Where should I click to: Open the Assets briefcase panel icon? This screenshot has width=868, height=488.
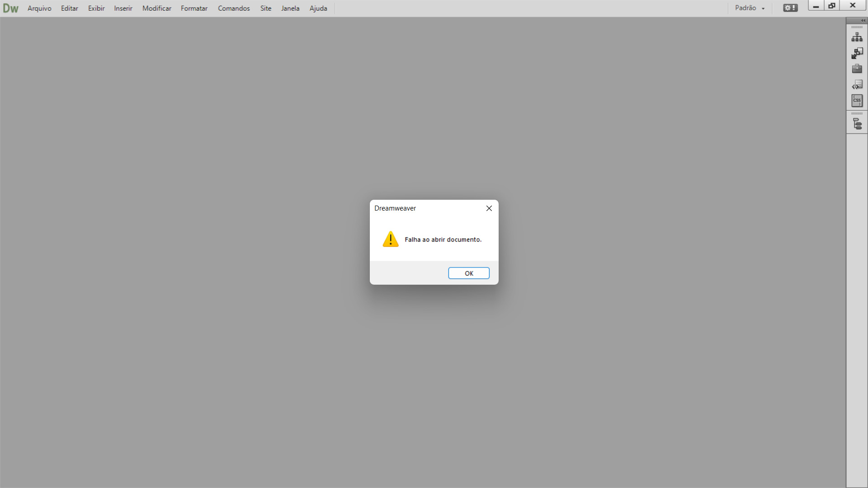857,69
